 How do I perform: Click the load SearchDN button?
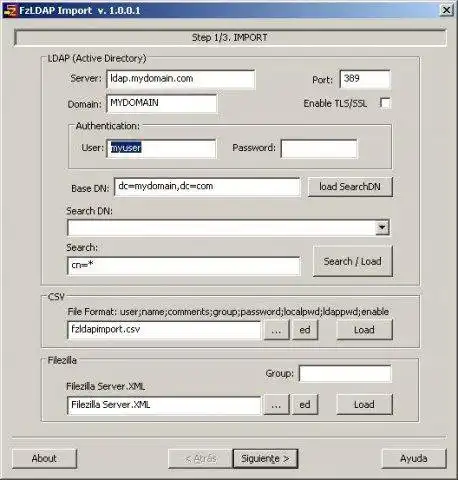click(350, 187)
